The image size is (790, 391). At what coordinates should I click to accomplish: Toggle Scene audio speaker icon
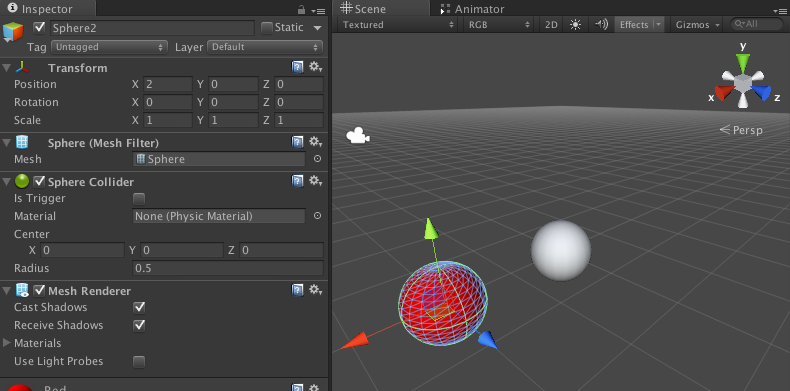pos(601,24)
